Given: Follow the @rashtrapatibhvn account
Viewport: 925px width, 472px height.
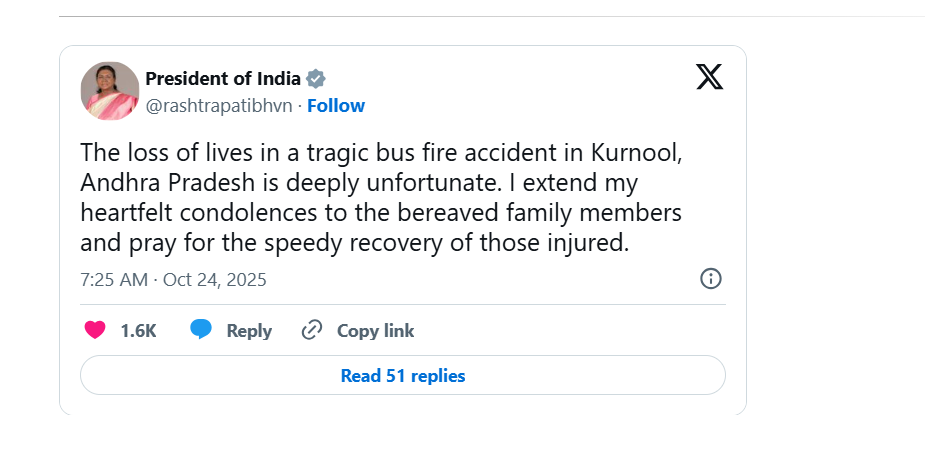Looking at the screenshot, I should 336,106.
